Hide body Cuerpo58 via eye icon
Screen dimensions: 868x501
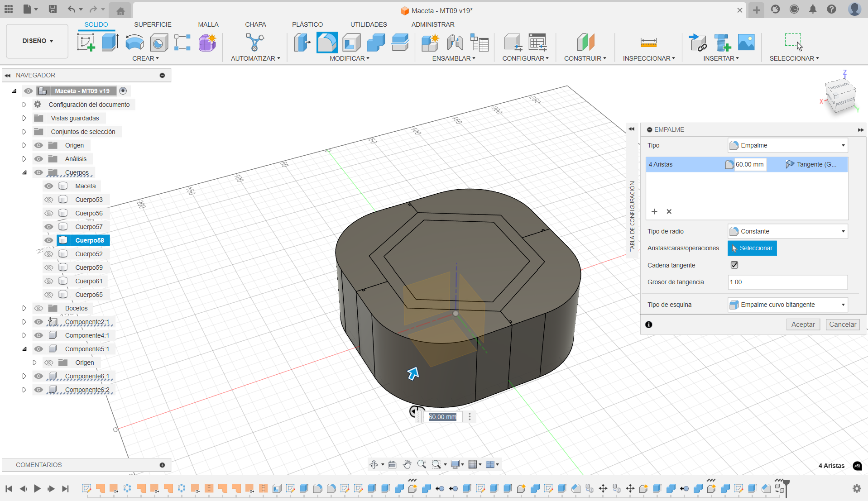tap(48, 240)
